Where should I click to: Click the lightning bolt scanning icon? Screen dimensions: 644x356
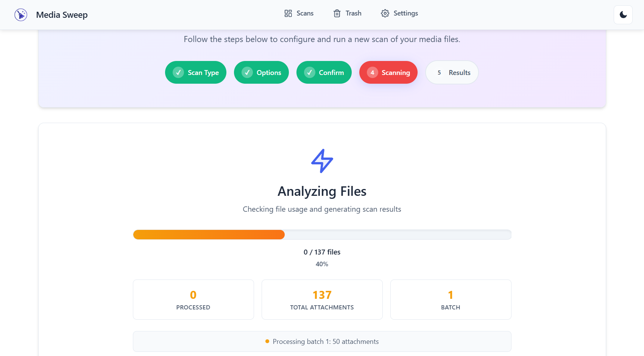(x=322, y=161)
